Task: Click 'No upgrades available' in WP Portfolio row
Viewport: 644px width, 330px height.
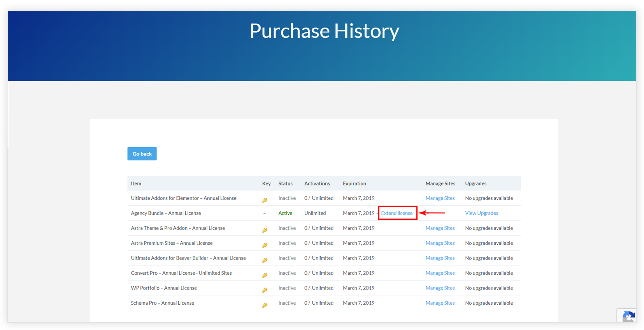Action: (489, 288)
